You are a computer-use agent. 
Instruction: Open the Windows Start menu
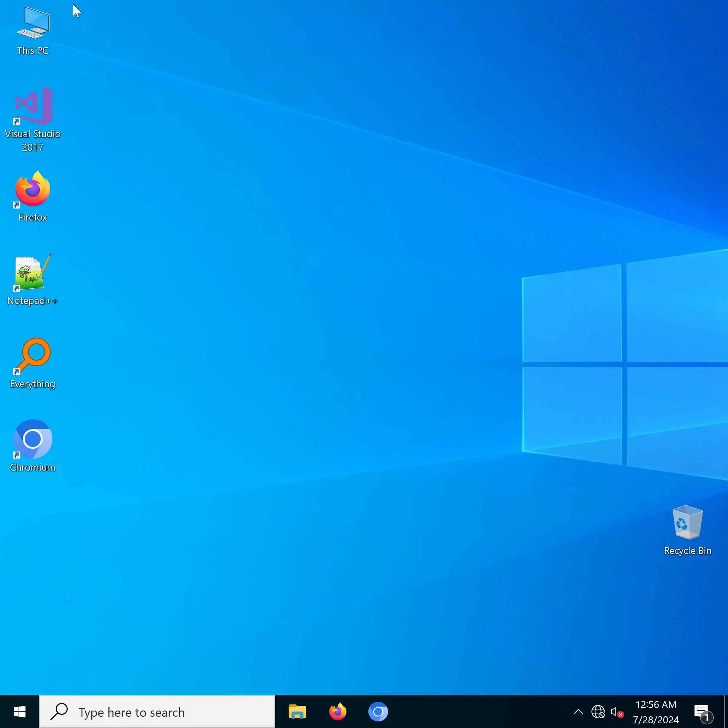[x=19, y=712]
